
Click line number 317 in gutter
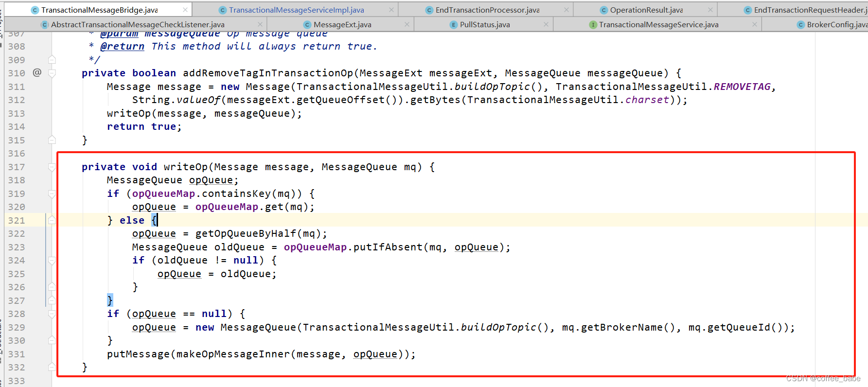point(17,167)
